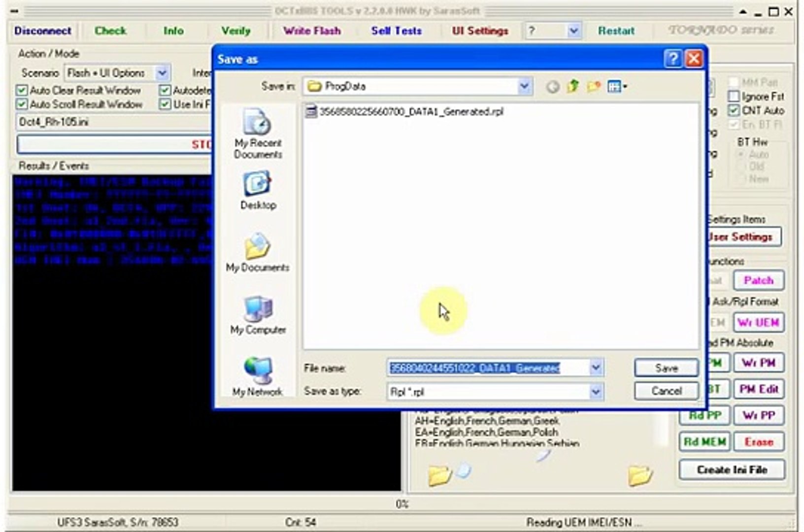Click UFS3 SarasSoft serial number in status bar

[118, 522]
